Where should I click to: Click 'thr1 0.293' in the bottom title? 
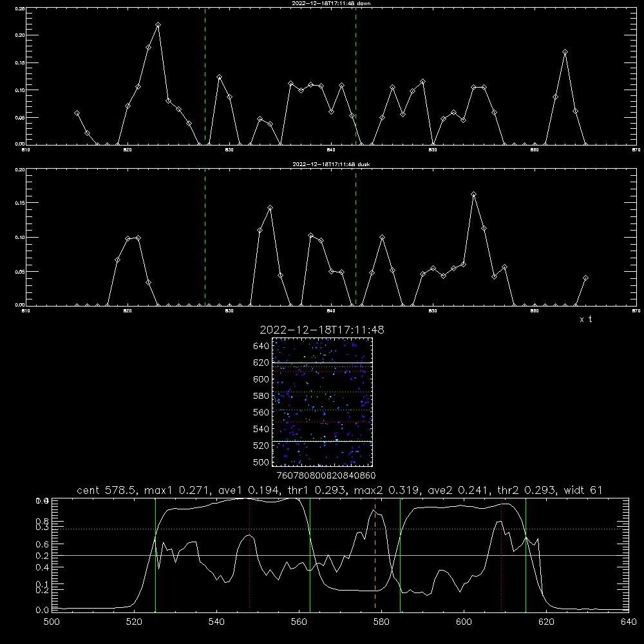(x=319, y=490)
